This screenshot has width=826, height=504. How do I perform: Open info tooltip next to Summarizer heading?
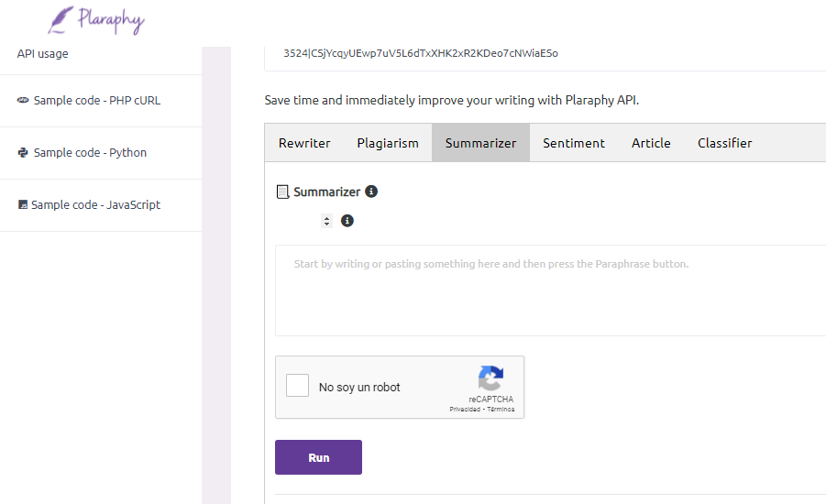[371, 192]
